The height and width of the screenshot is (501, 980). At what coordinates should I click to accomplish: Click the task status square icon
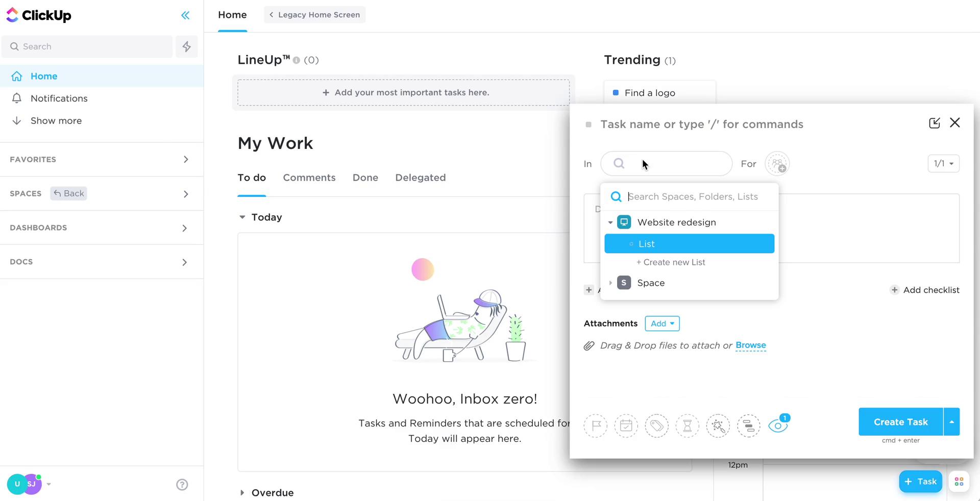[589, 124]
